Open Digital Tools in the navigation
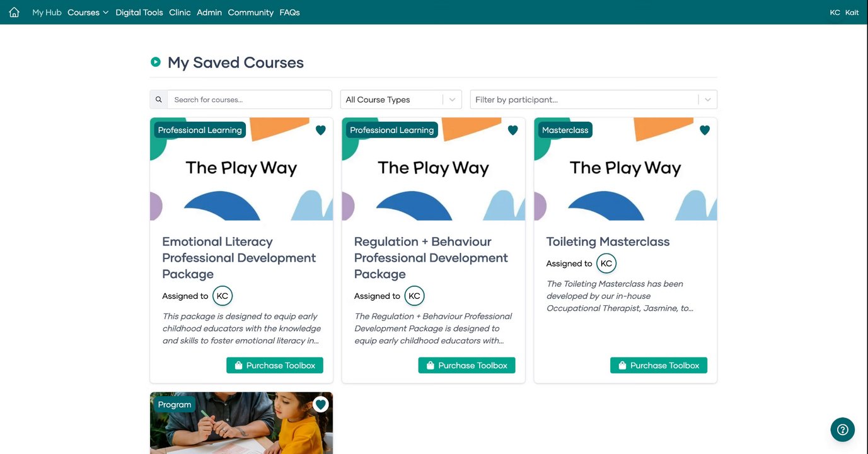 pos(139,12)
